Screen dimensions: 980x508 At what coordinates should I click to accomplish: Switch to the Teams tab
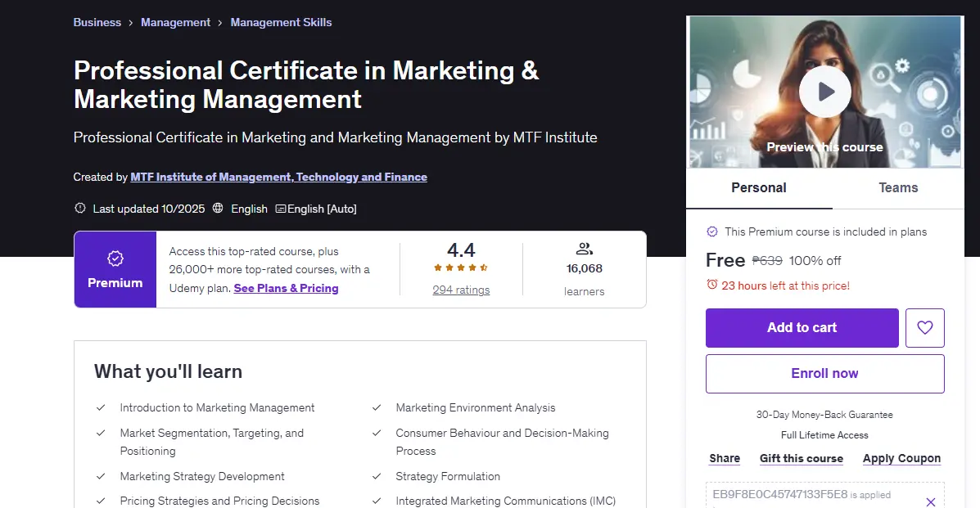pyautogui.click(x=898, y=187)
